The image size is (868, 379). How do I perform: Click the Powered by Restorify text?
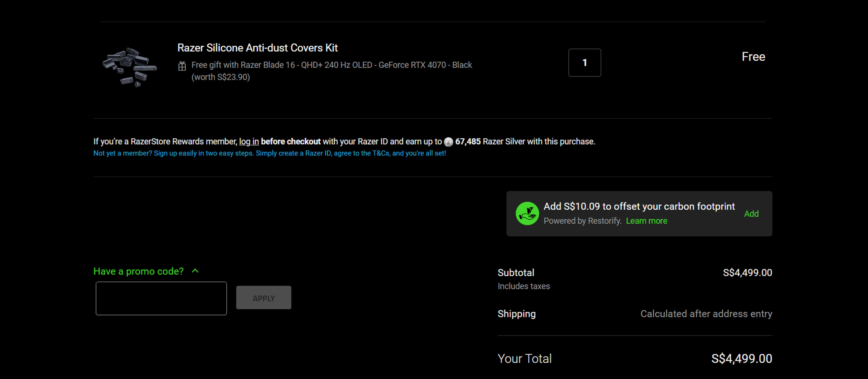click(x=583, y=221)
